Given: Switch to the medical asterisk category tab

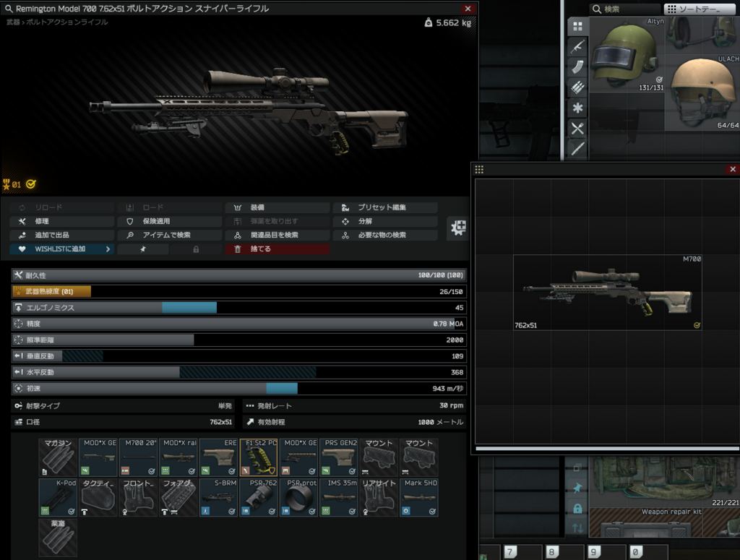Looking at the screenshot, I should tap(577, 108).
